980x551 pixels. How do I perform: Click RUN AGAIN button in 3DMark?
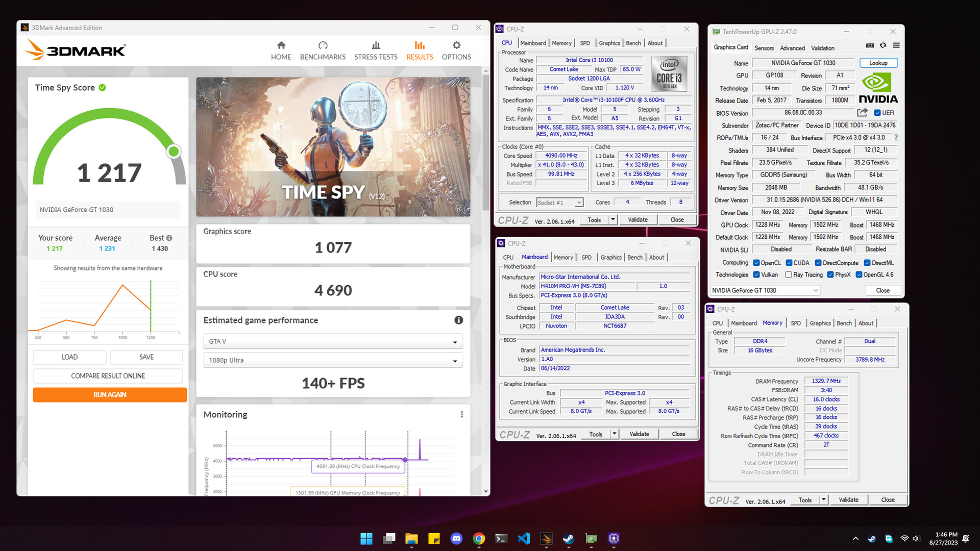pos(110,395)
